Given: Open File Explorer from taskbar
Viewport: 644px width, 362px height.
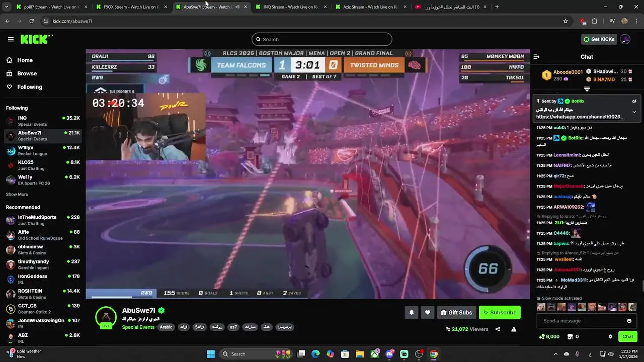Looking at the screenshot, I should coord(360,354).
